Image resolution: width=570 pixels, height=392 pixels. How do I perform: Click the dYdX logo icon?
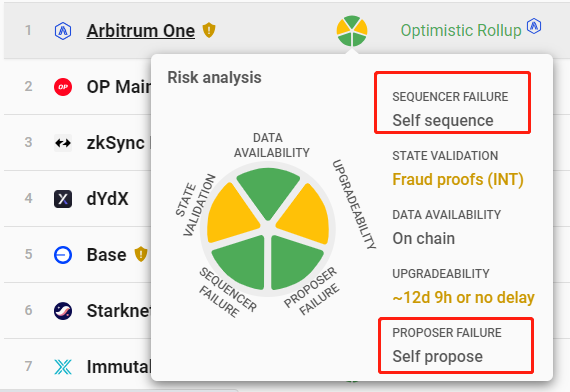63,199
